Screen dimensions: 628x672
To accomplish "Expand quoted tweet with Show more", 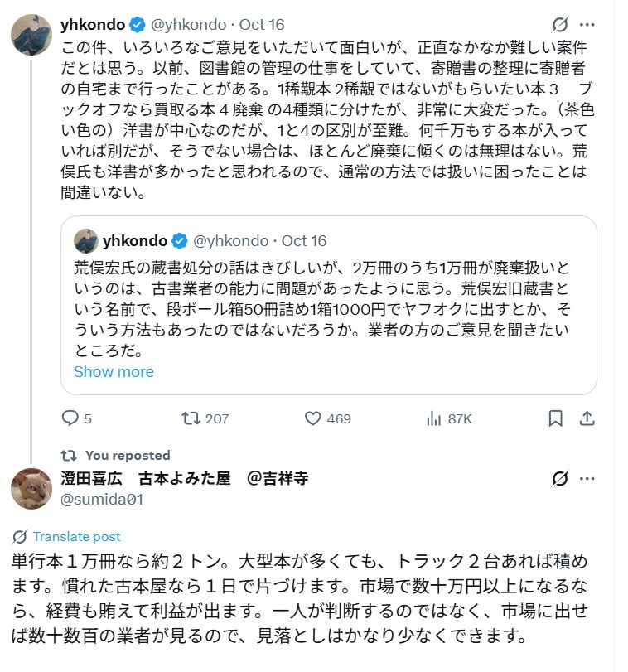I will pyautogui.click(x=114, y=371).
